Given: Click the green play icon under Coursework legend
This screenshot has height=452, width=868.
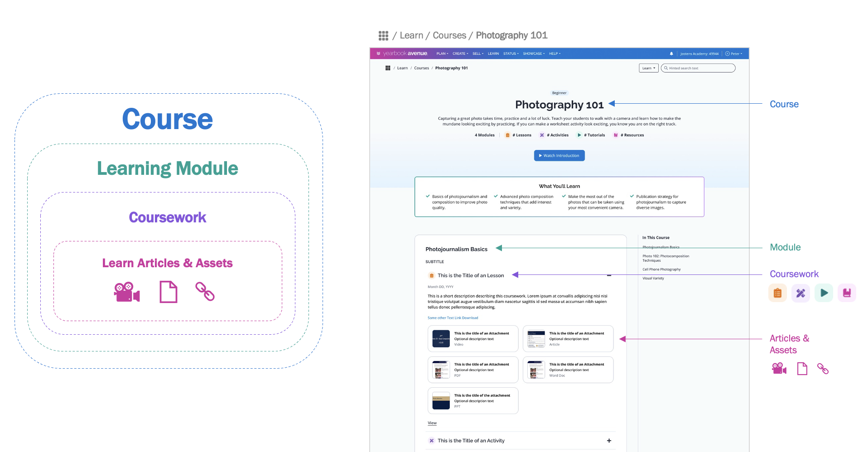Looking at the screenshot, I should coord(824,293).
